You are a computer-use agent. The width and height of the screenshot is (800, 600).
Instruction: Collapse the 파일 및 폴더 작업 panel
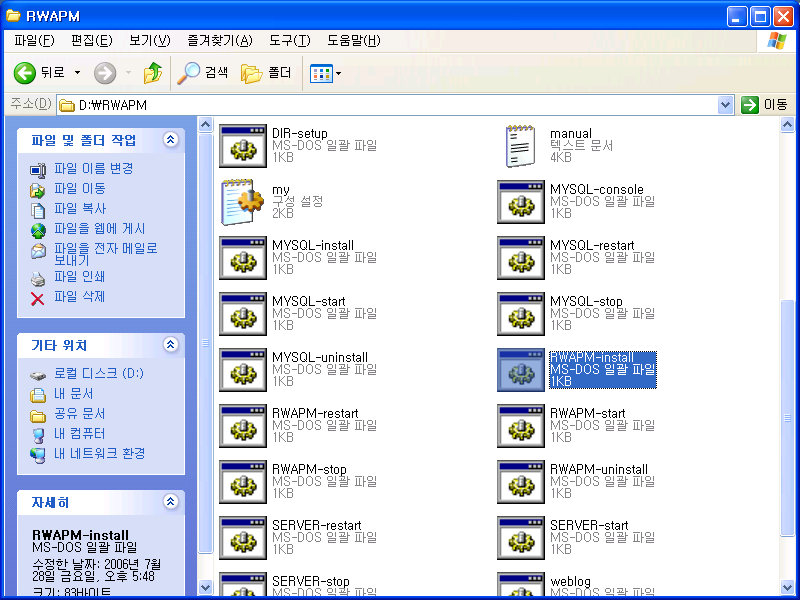tap(170, 139)
